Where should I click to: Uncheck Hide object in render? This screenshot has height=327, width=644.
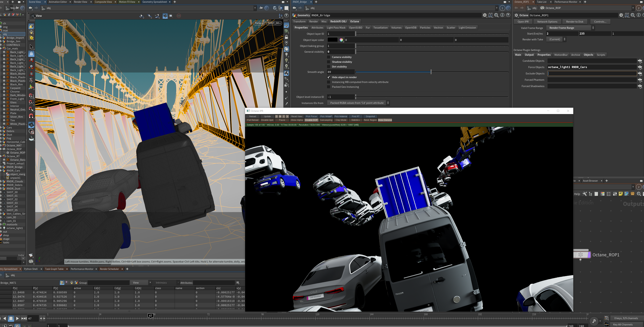(x=329, y=77)
